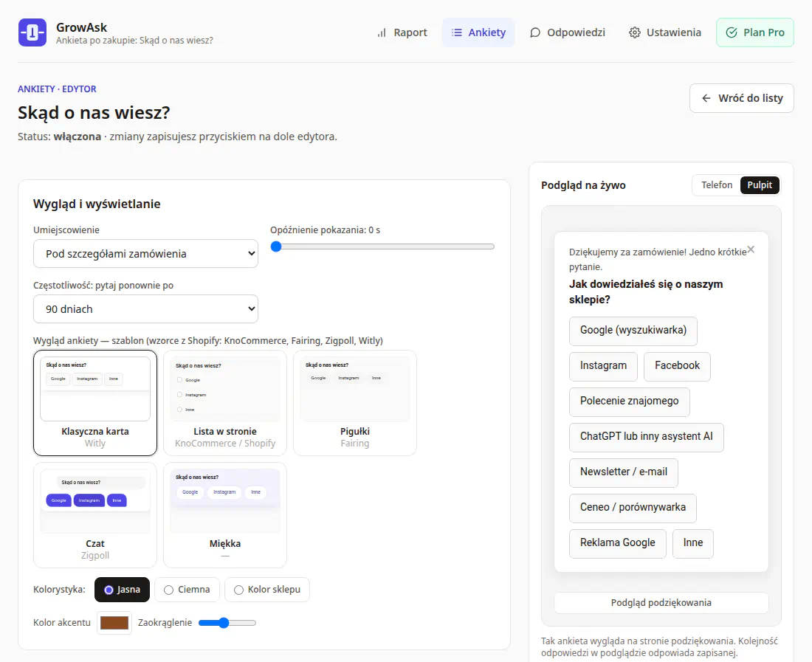
Task: Select the Ciemna color scheme
Action: click(187, 590)
